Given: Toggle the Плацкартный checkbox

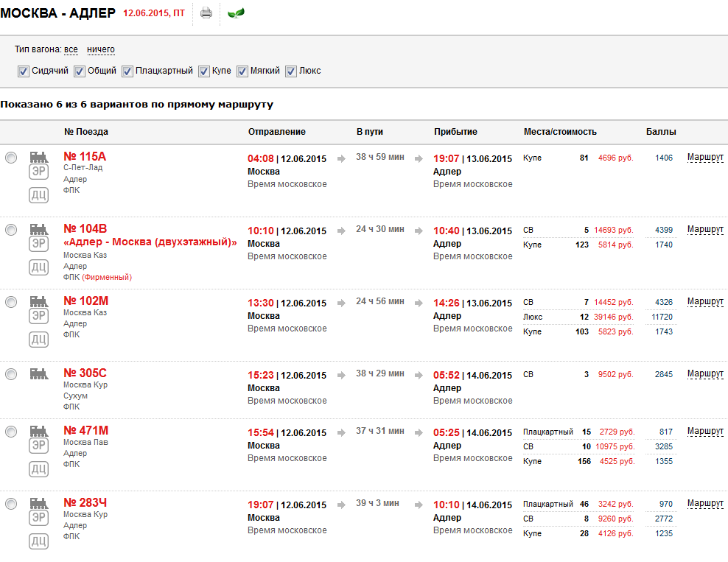Looking at the screenshot, I should click(127, 71).
